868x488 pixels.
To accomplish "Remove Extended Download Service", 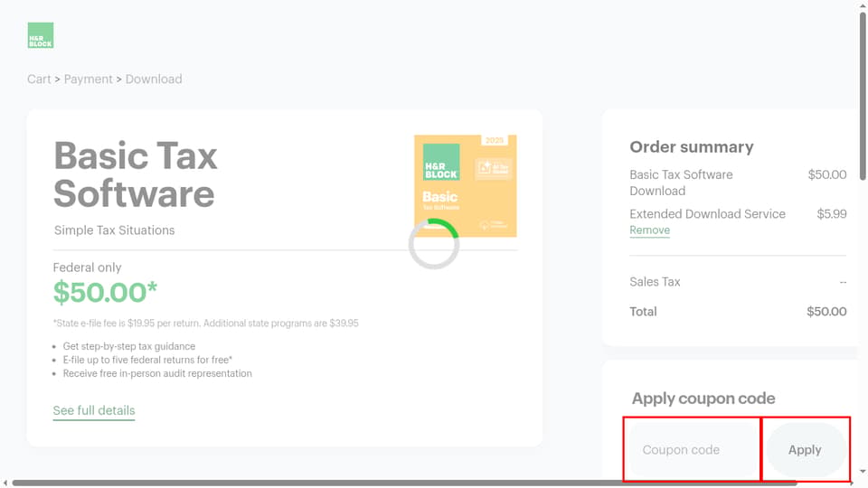I will [x=649, y=230].
